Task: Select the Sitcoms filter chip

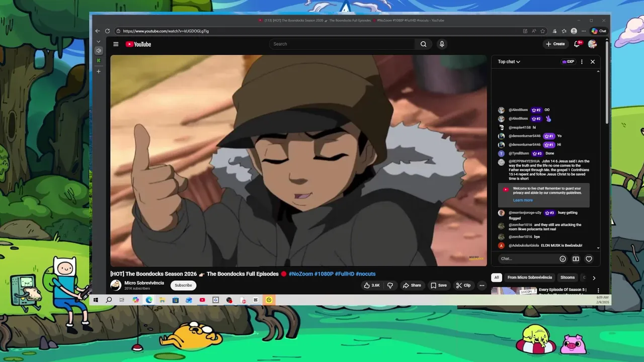Action: [568, 278]
